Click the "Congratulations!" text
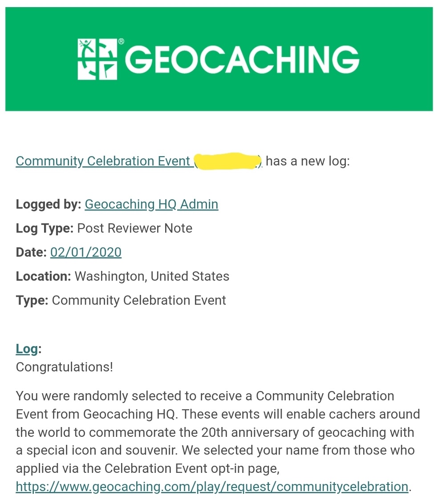 65,367
